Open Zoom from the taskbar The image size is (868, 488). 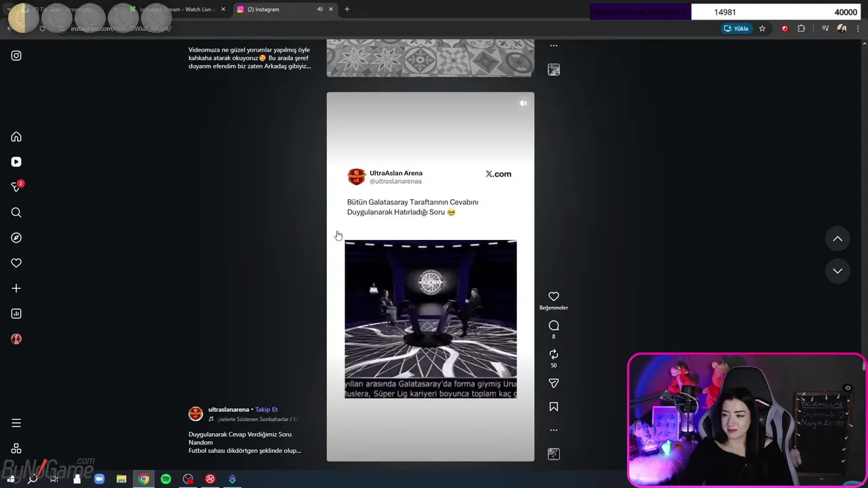tap(99, 479)
